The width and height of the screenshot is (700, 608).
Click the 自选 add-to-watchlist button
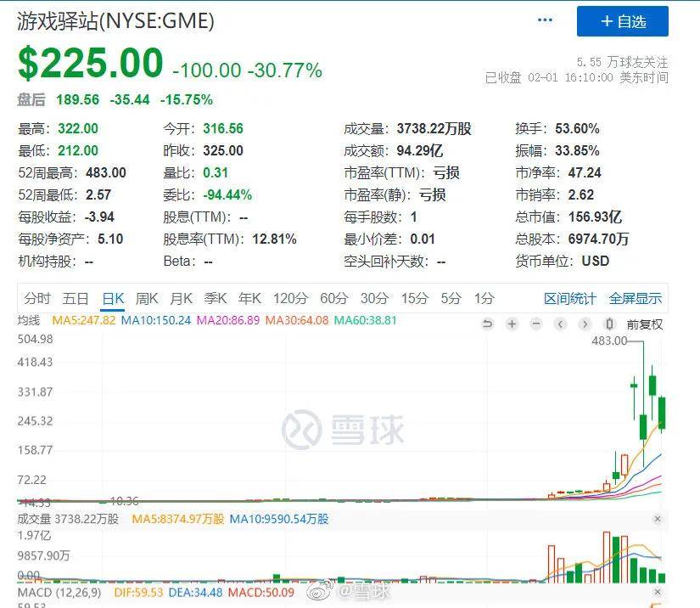(623, 21)
